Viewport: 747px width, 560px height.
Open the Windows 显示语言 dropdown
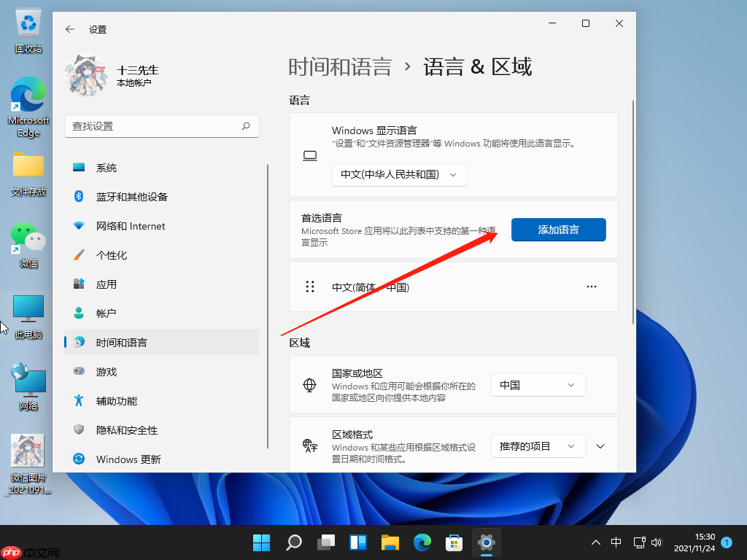399,175
